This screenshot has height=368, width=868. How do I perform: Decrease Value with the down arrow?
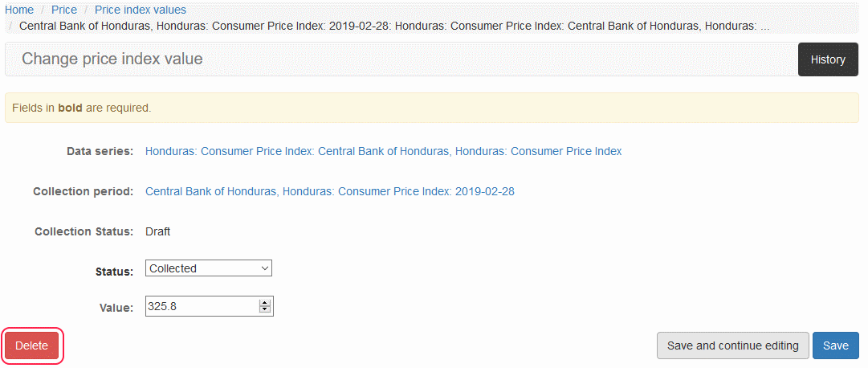click(x=265, y=309)
